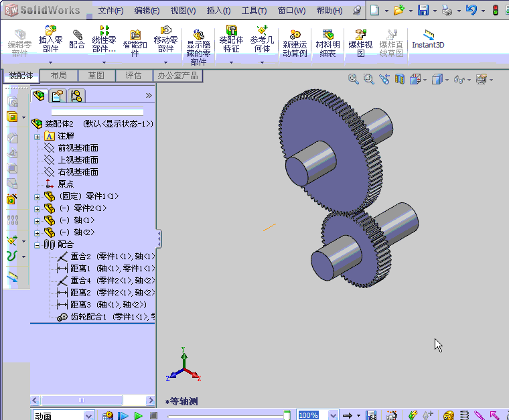Select 原点 origin in tree
509x420 pixels.
coord(66,184)
